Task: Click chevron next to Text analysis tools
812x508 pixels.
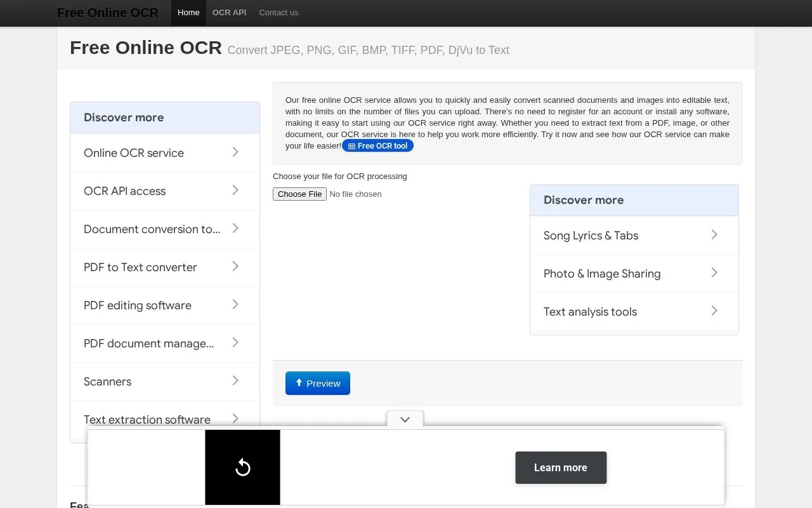Action: click(x=714, y=311)
